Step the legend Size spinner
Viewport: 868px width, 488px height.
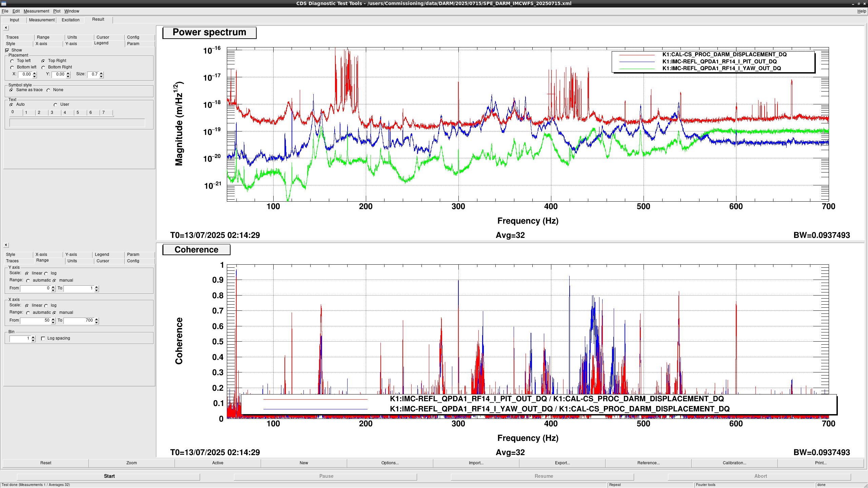tap(101, 75)
